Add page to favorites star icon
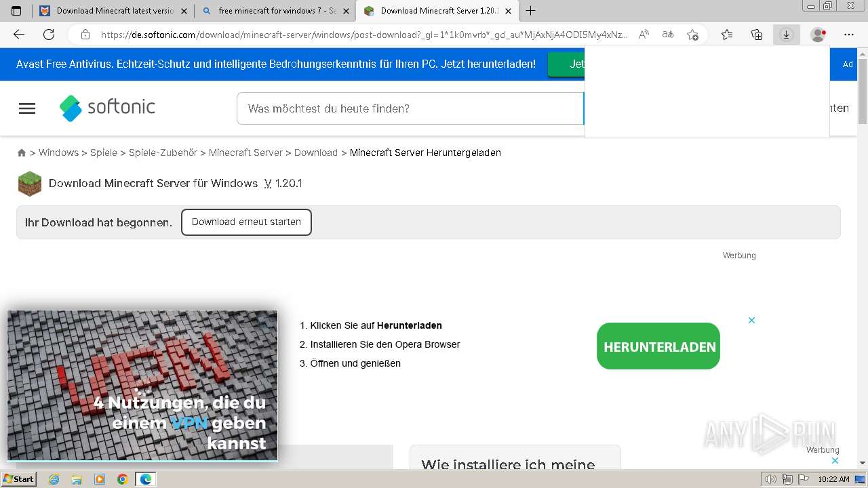This screenshot has width=868, height=488. (x=692, y=35)
